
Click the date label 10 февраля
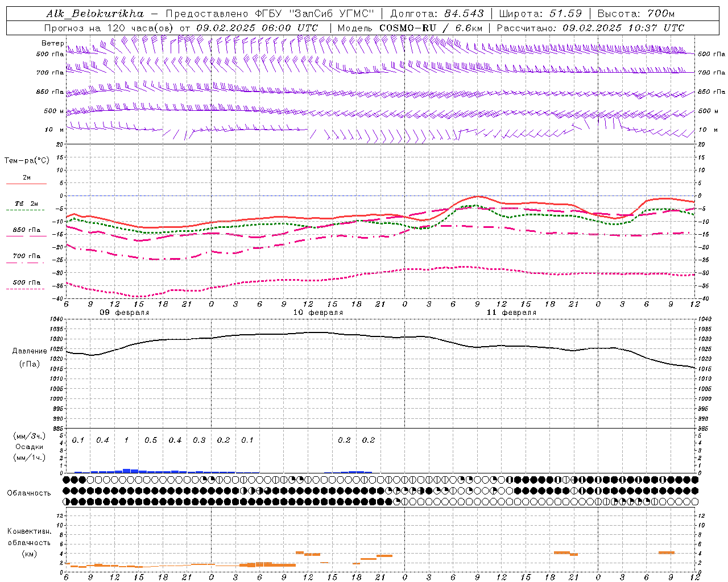318,313
